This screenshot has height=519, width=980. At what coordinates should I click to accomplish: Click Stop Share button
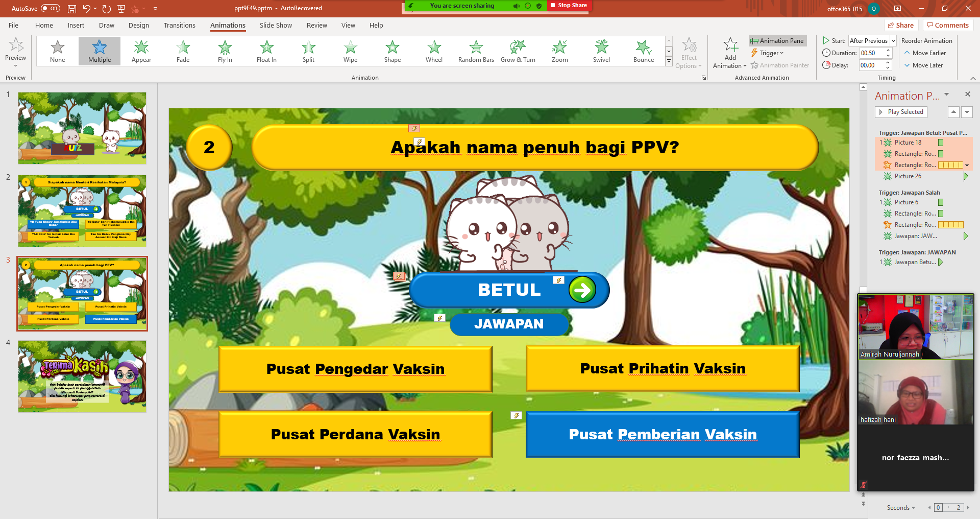(568, 6)
